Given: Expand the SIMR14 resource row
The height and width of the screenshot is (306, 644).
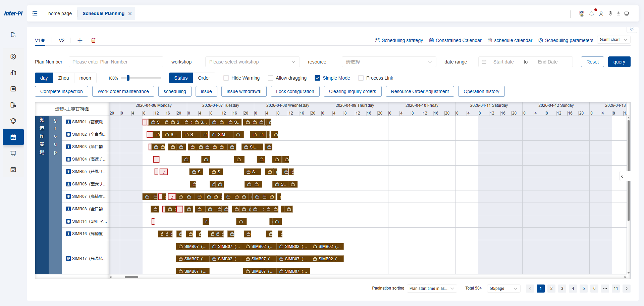Looking at the screenshot, I should 68,221.
